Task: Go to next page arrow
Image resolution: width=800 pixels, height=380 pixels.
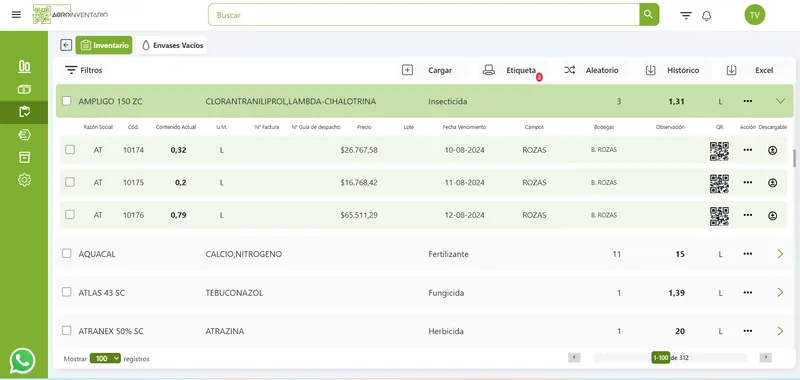Action: click(x=765, y=358)
